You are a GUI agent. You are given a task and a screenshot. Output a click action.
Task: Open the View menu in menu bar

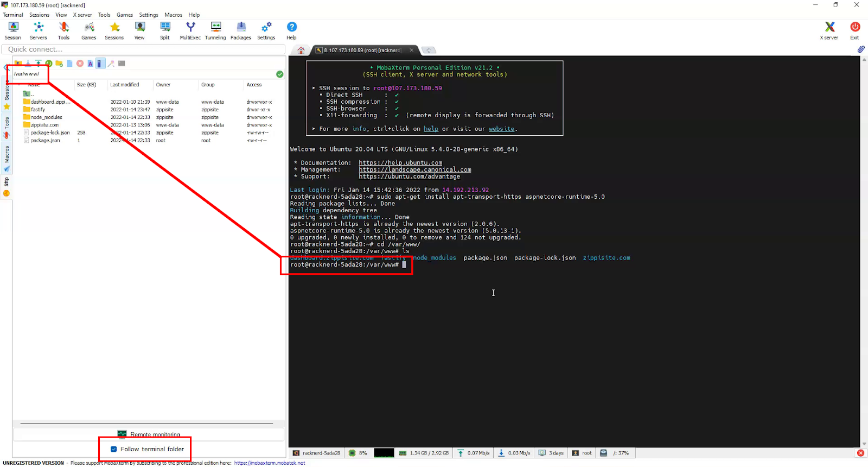click(x=61, y=15)
